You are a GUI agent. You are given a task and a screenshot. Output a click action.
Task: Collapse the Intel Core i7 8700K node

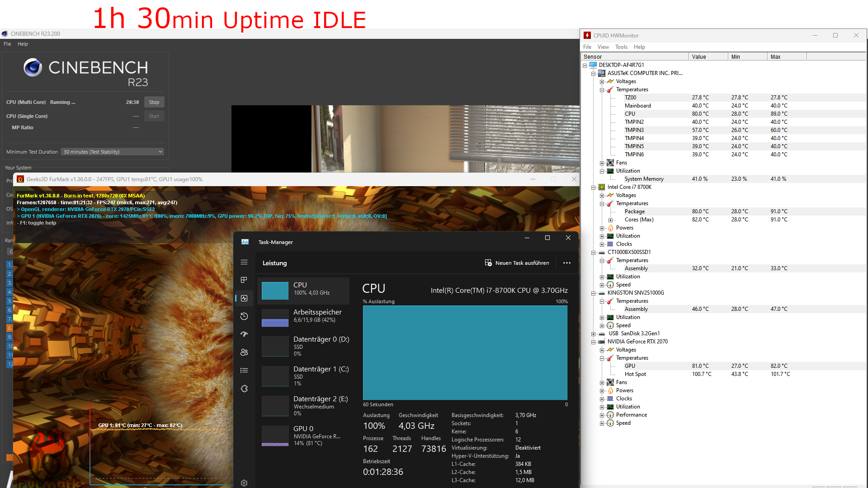click(594, 188)
